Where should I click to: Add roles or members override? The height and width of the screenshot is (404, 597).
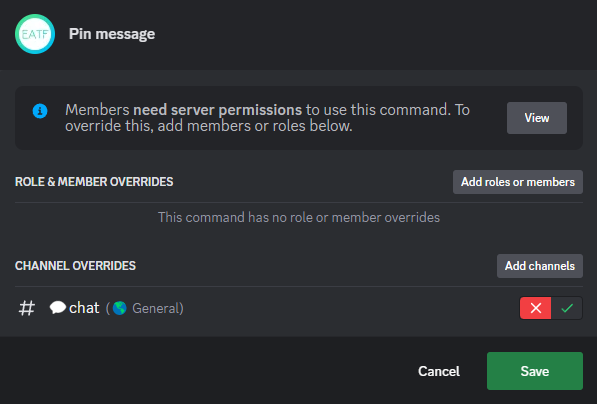coord(518,182)
